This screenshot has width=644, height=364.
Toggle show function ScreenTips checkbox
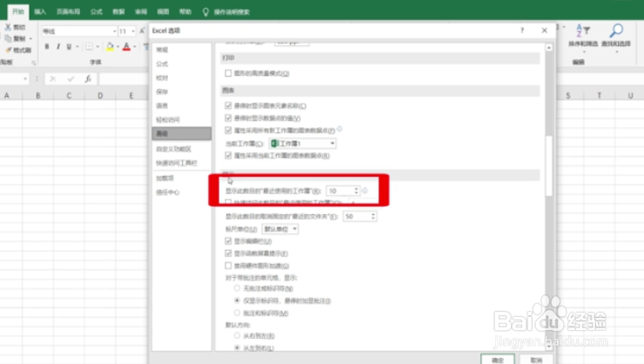coord(228,253)
